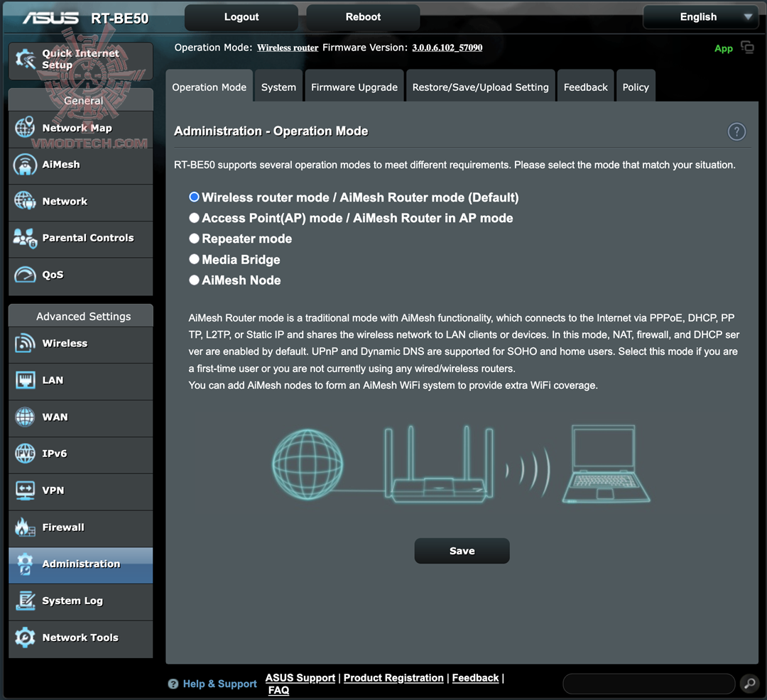Open the Policy tab
The height and width of the screenshot is (700, 767).
click(636, 87)
